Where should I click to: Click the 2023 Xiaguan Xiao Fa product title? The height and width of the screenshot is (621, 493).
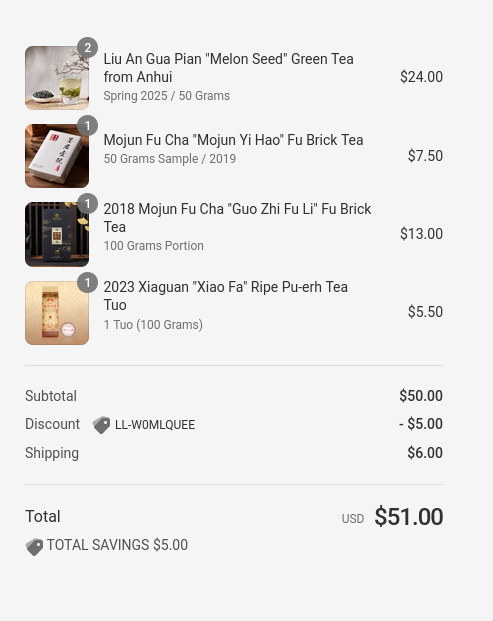pyautogui.click(x=226, y=296)
